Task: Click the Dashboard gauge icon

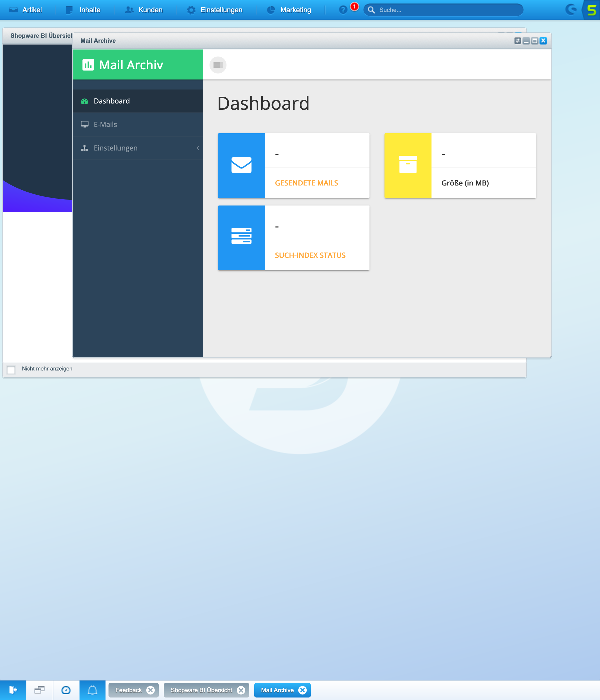Action: click(x=84, y=101)
